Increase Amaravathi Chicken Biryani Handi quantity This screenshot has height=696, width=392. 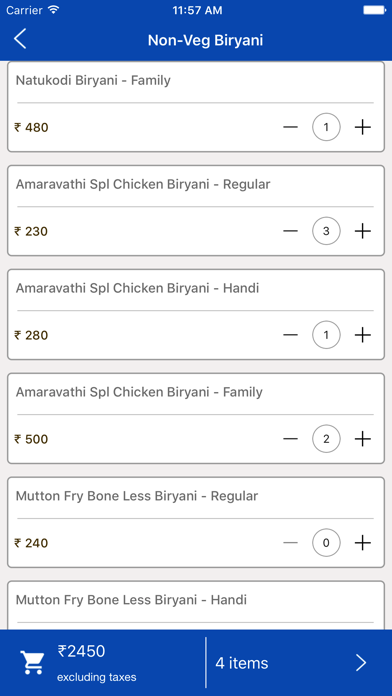tap(363, 335)
